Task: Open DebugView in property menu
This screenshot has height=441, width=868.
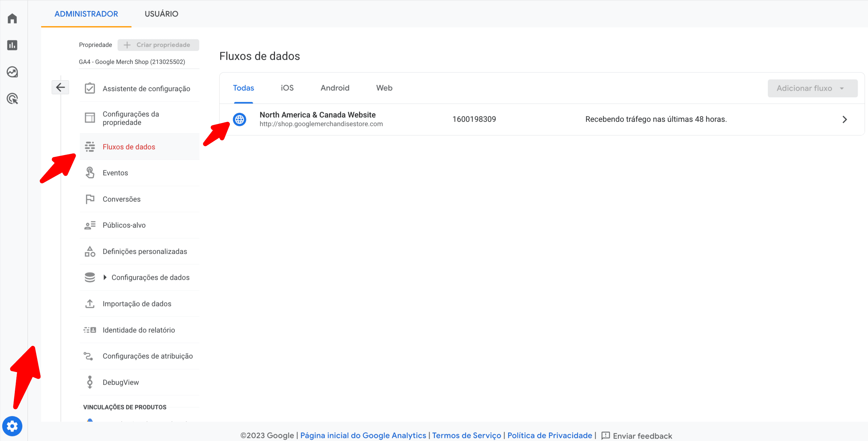Action: click(x=120, y=382)
